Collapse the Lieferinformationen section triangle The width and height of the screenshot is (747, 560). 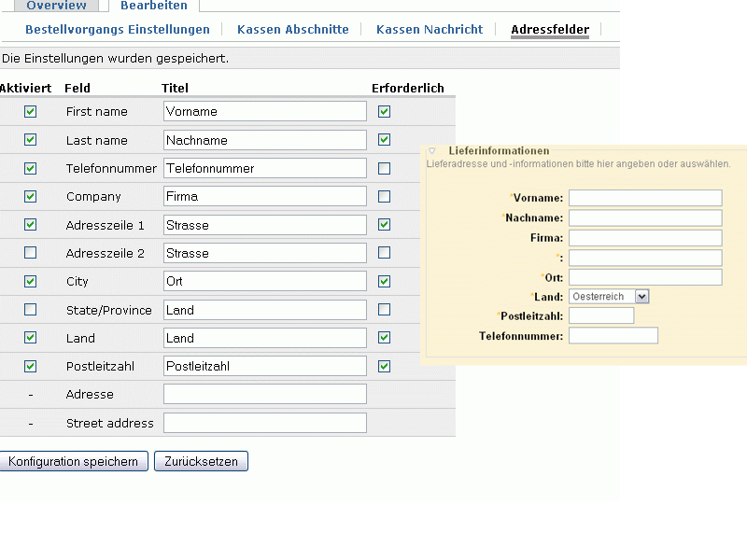(x=432, y=151)
